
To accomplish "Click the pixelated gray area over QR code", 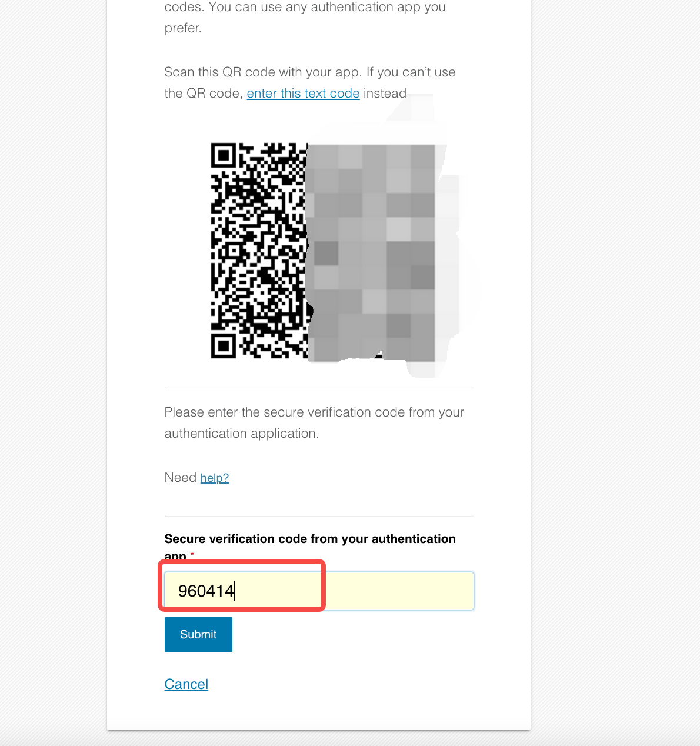I will [371, 253].
